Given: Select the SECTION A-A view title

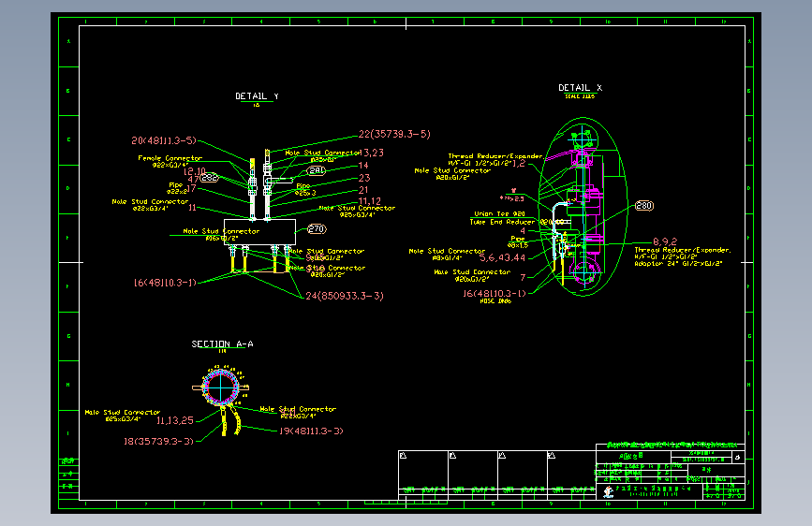Looking at the screenshot, I should pos(222,343).
